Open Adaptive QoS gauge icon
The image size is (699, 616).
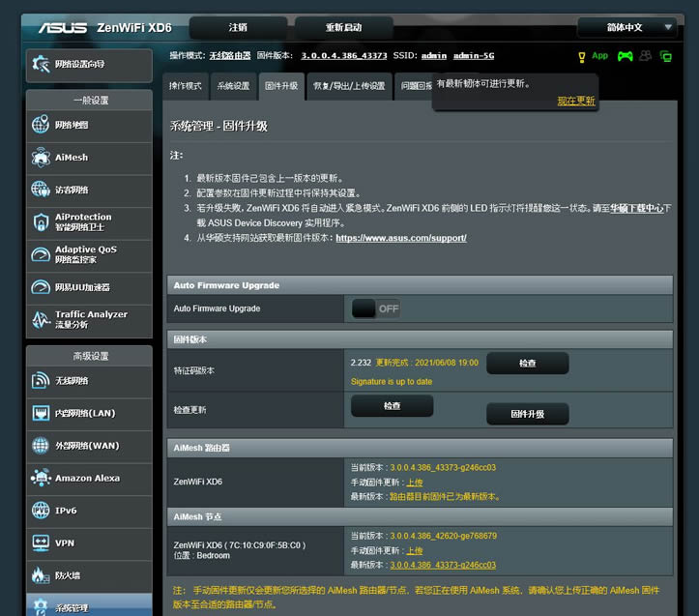[41, 254]
